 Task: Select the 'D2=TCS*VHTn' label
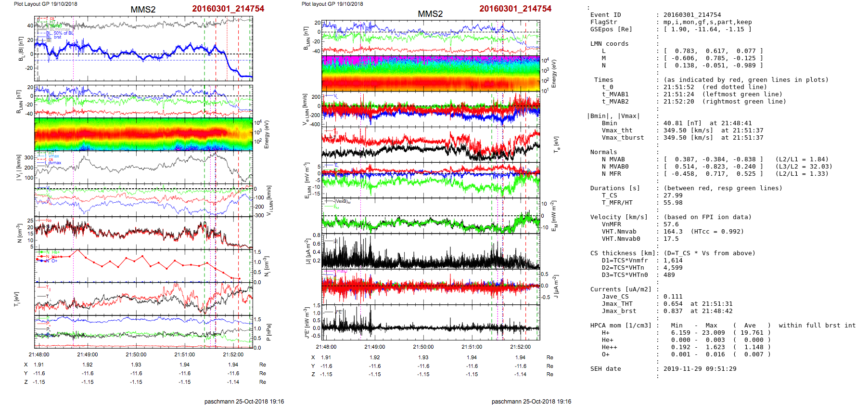(x=623, y=268)
